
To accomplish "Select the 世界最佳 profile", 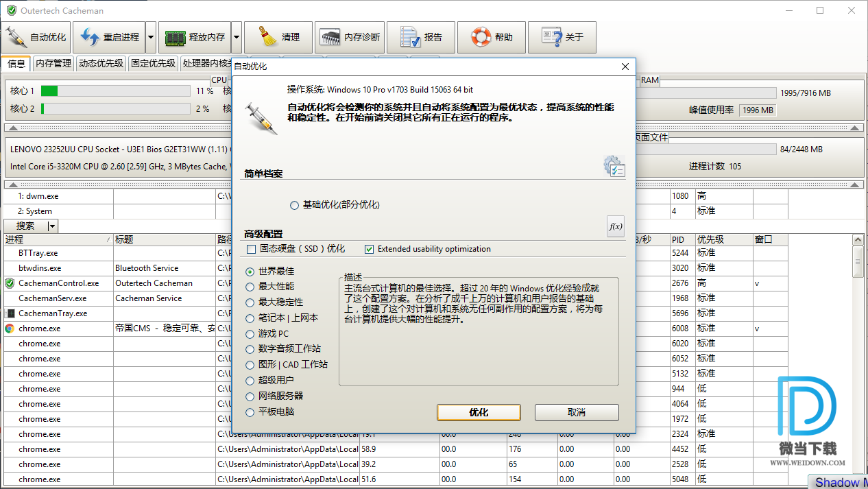I will [x=270, y=272].
